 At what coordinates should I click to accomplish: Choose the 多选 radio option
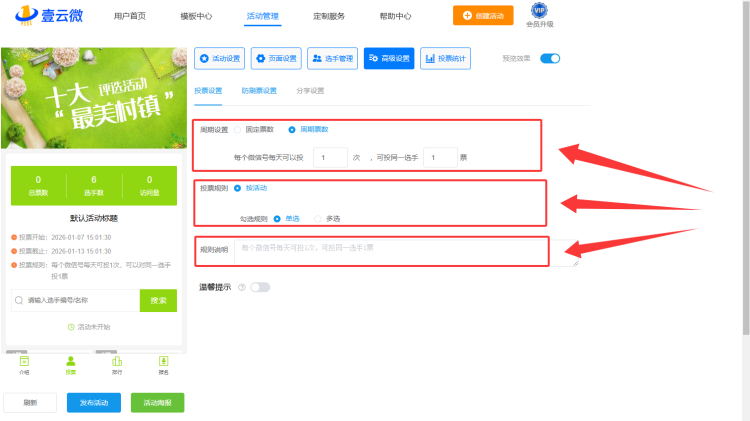[318, 218]
